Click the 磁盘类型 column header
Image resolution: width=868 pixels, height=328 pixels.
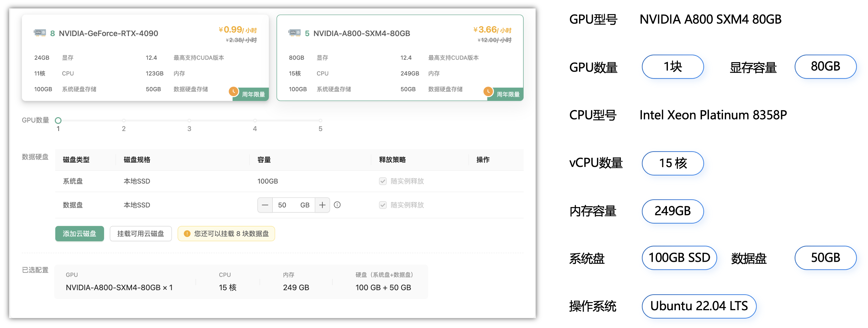(76, 160)
